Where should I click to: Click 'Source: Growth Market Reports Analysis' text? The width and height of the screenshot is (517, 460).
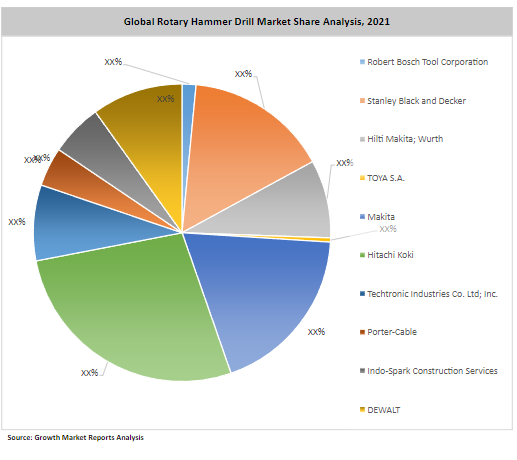pos(76,437)
